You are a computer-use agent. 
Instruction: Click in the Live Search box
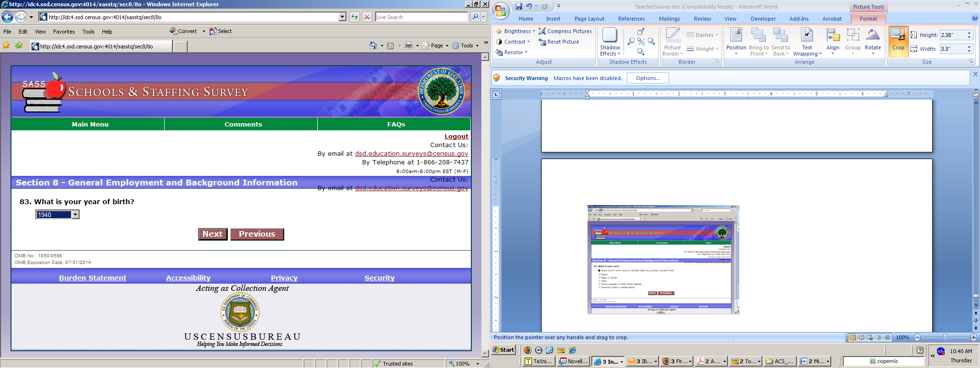point(421,17)
